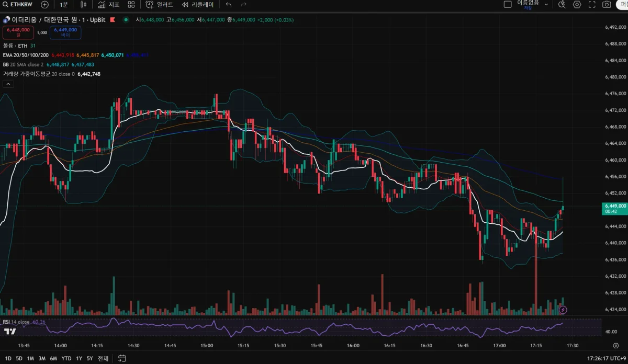Click the blue 6,449,000 buy button
Viewport: 628px width, 364px height.
tap(65, 32)
